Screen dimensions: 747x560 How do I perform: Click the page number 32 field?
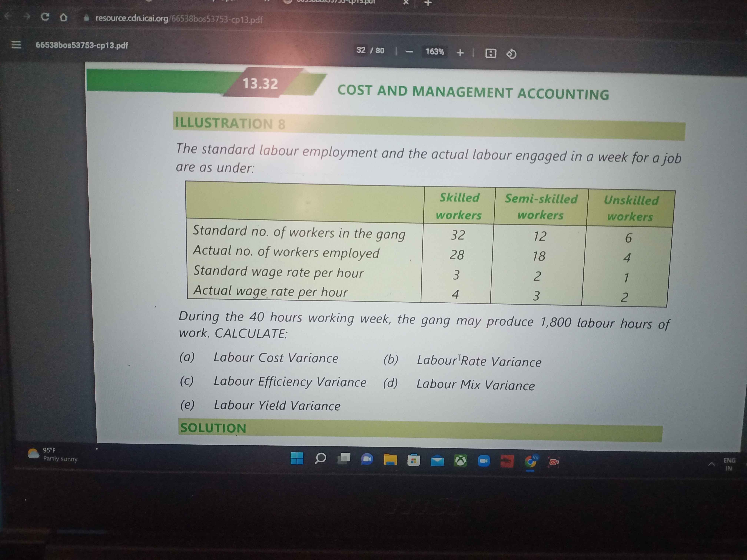pos(361,50)
